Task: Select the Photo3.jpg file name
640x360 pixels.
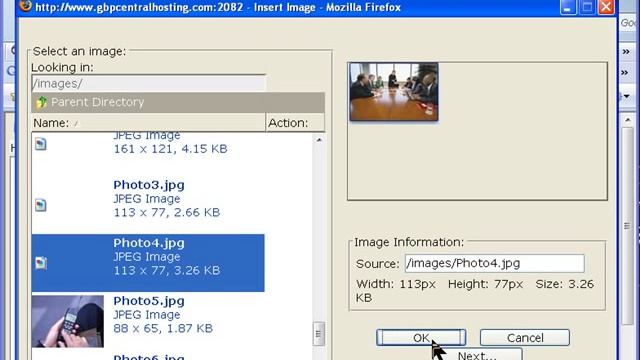Action: click(149, 185)
